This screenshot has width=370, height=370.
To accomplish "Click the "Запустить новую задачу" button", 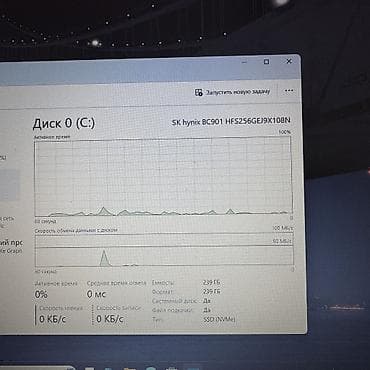I will click(232, 92).
